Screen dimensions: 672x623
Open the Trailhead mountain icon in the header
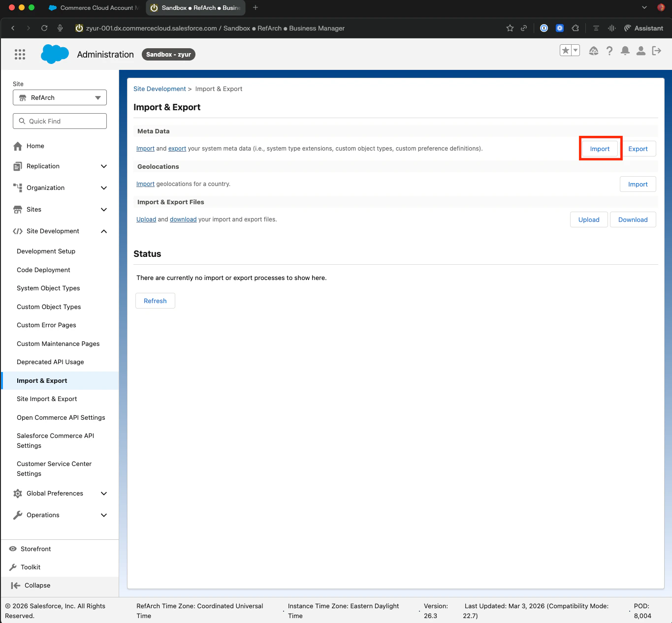[x=594, y=51]
